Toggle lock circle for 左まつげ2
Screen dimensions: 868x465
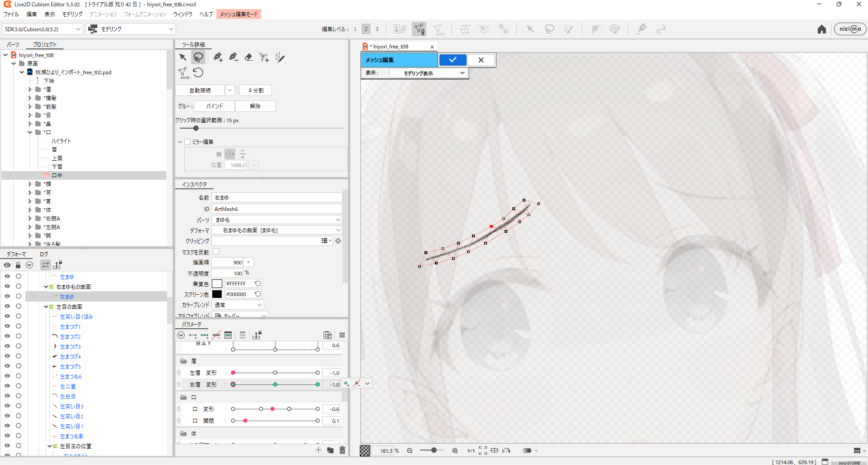click(19, 336)
